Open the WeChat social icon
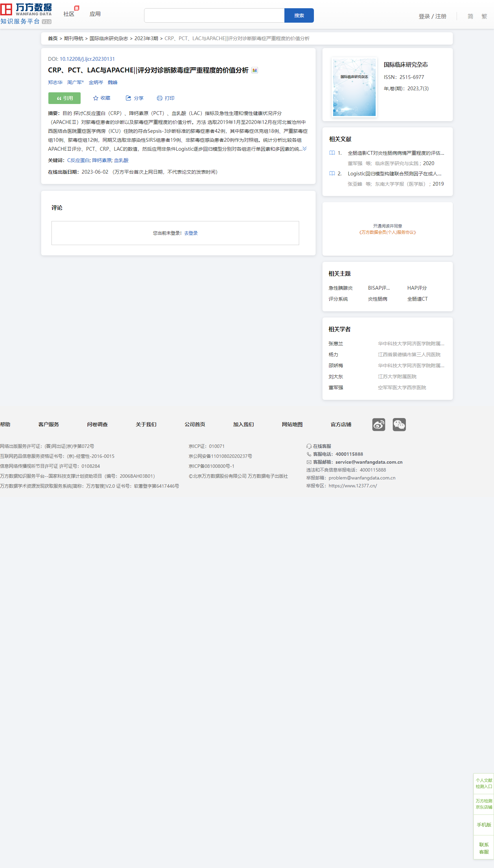 [x=399, y=425]
